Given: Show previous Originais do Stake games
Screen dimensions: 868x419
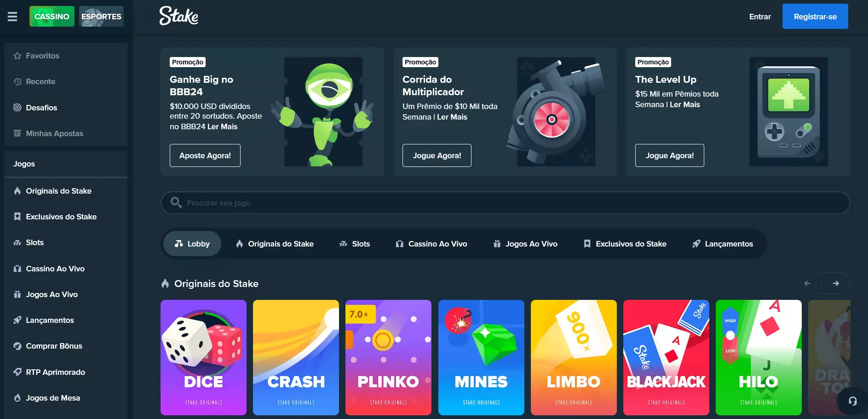Looking at the screenshot, I should click(x=807, y=283).
